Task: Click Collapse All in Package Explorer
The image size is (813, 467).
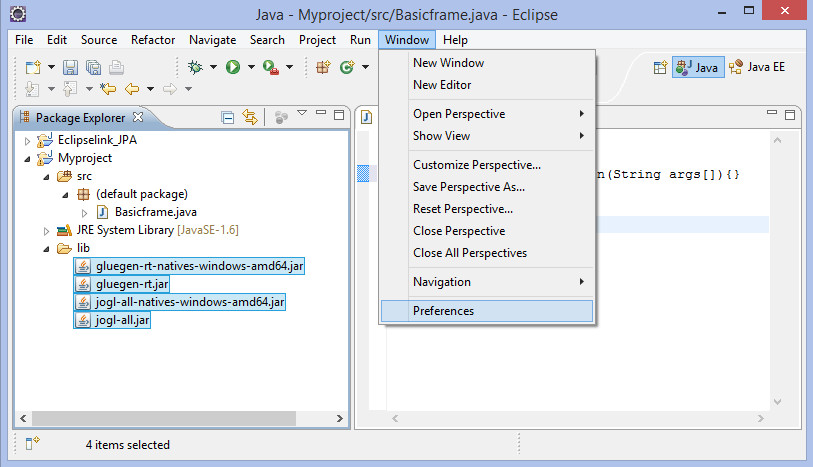Action: [228, 118]
